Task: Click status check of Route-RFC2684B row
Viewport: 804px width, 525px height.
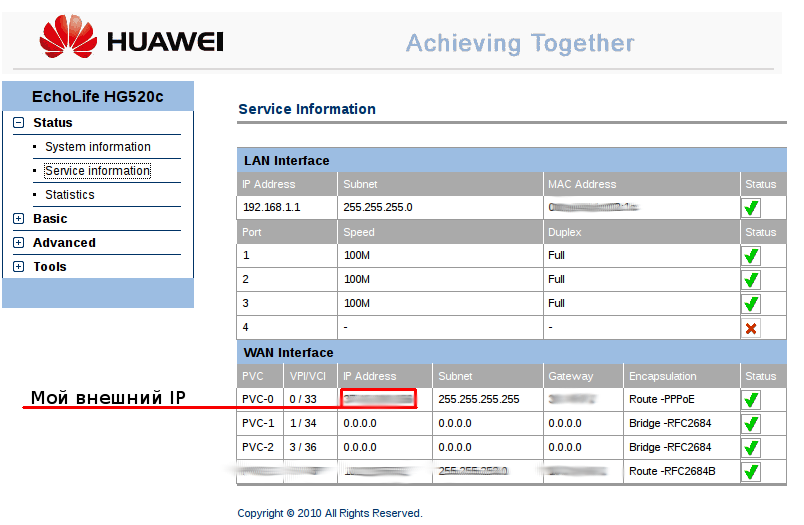Action: pos(751,472)
